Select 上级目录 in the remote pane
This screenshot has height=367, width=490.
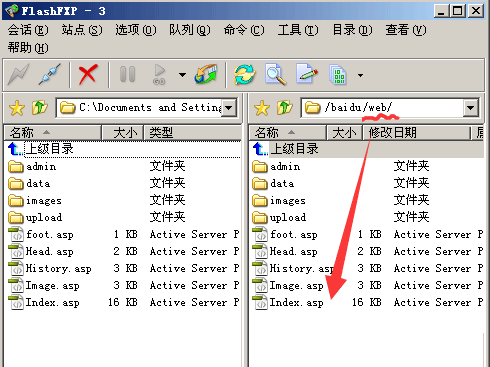tap(367, 149)
